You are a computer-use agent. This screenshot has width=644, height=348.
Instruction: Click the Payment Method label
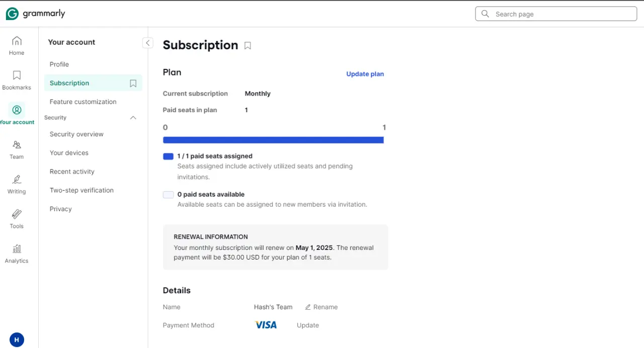click(x=189, y=325)
